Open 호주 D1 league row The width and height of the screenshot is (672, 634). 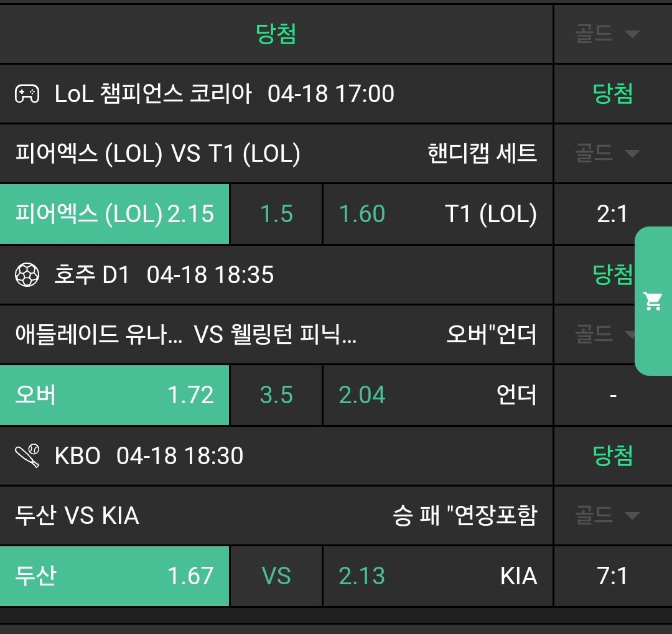click(164, 275)
